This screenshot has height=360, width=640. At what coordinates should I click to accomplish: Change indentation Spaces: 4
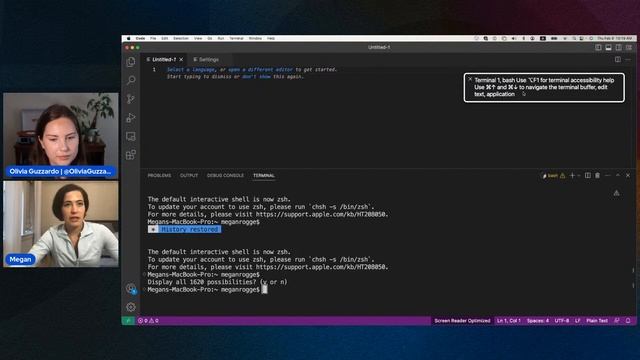point(538,321)
